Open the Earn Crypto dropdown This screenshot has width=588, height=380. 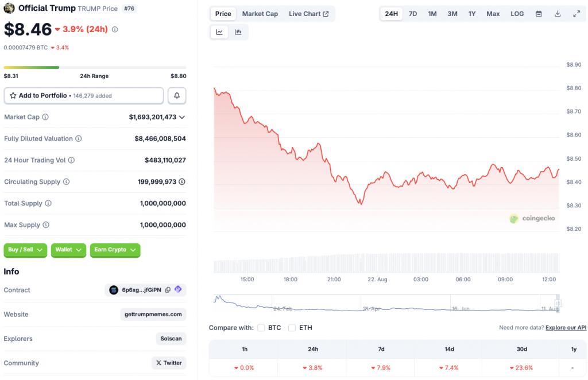(115, 250)
